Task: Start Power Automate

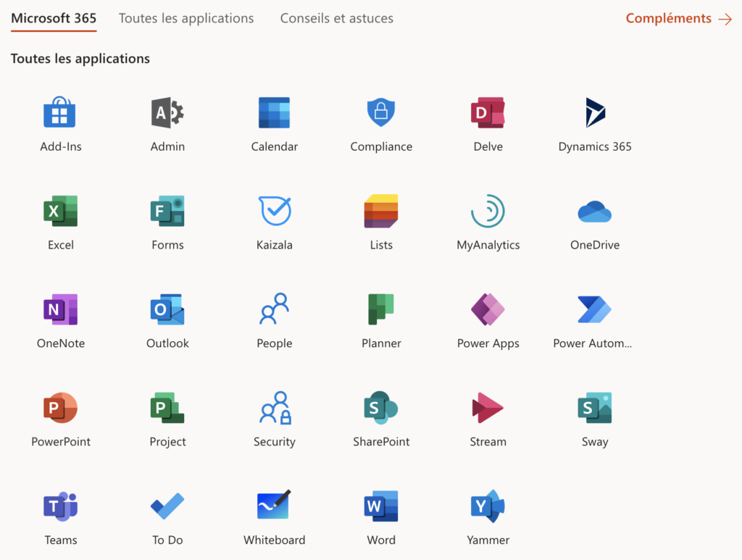Action: coord(594,309)
